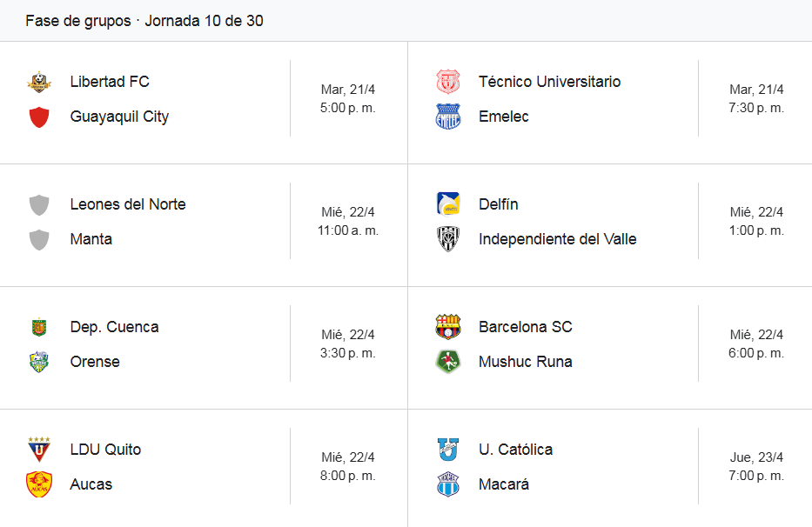Click the Barcelona SC crest
812x527 pixels.
(447, 327)
